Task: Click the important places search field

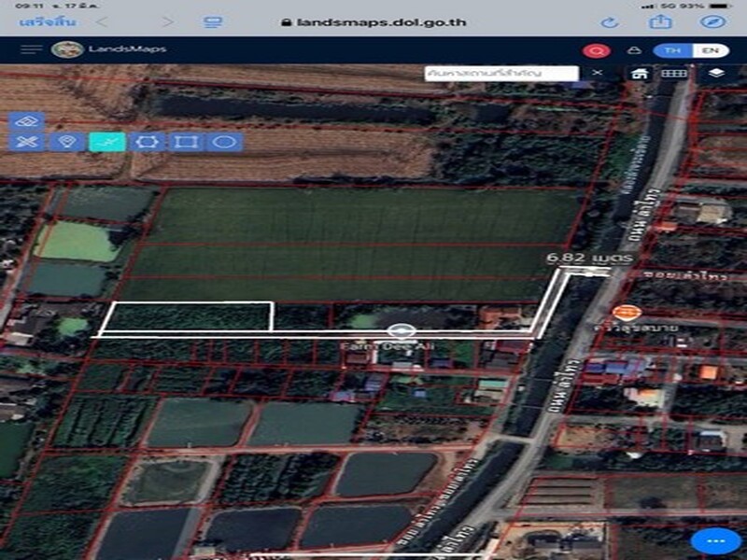Action: coord(500,73)
